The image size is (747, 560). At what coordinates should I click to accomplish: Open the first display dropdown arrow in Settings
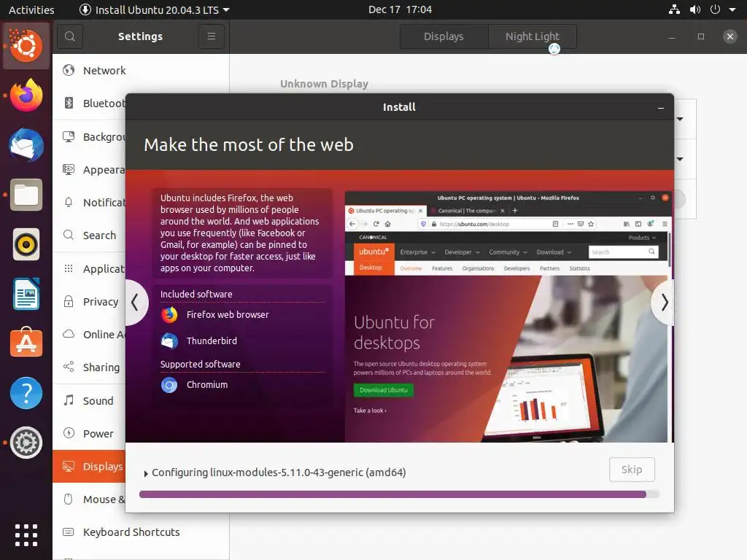coord(681,119)
